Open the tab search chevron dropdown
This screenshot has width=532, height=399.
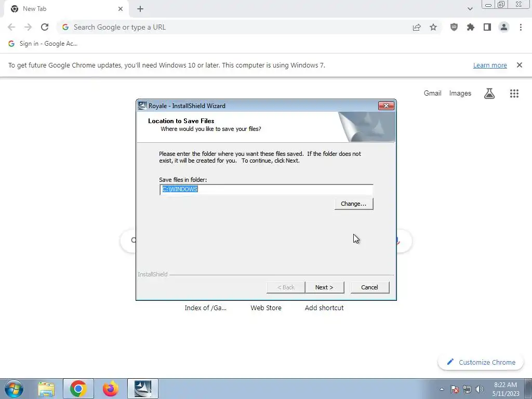coord(470,9)
